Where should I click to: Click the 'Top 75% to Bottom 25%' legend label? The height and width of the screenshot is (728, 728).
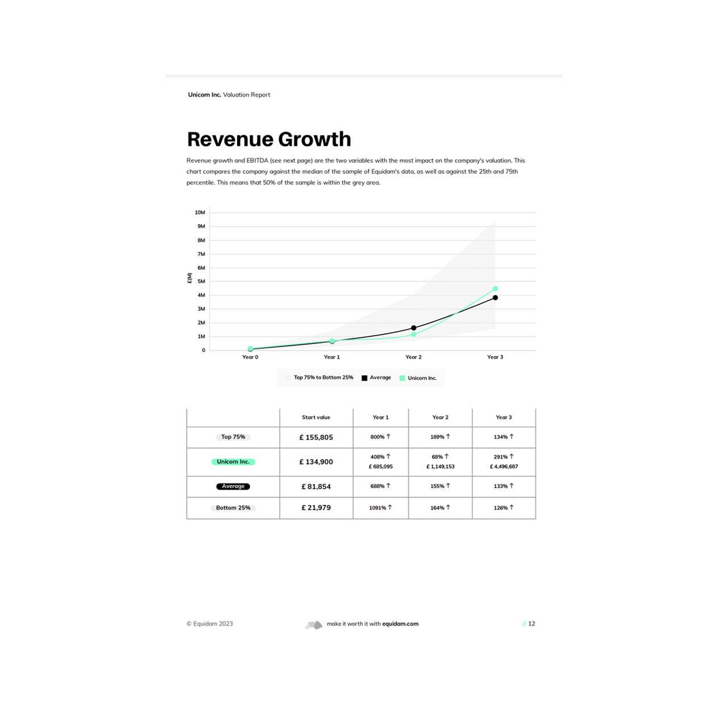[324, 378]
